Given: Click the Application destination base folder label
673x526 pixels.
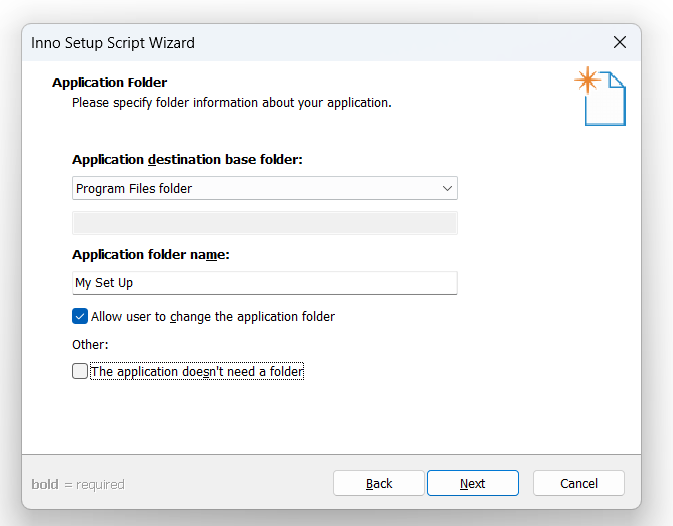Looking at the screenshot, I should click(187, 160).
